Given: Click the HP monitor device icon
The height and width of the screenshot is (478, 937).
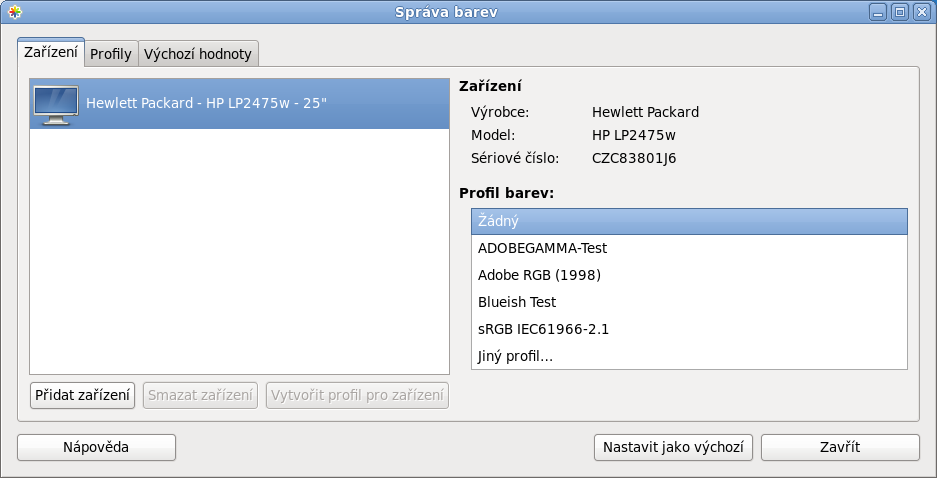Looking at the screenshot, I should (x=56, y=105).
